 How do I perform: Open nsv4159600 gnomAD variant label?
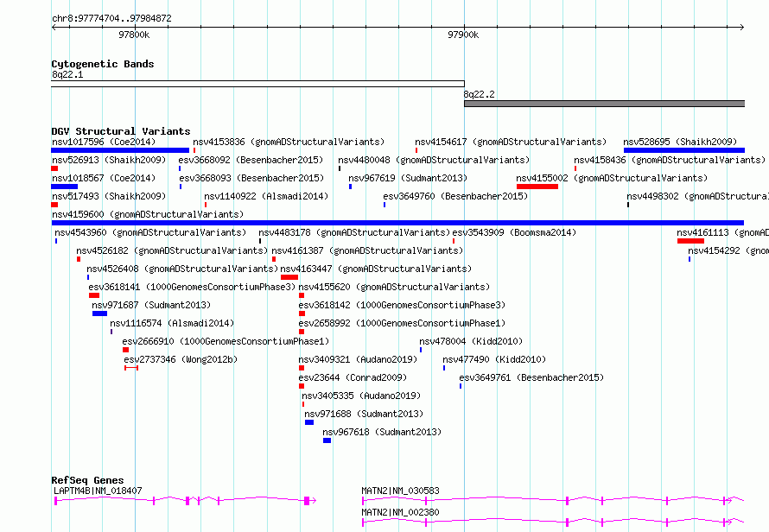148,214
